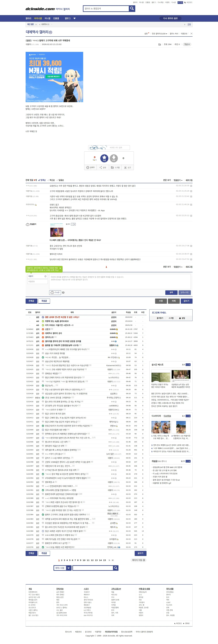Click the magnifier search button in header
This screenshot has width=218, height=644.
pos(132,9)
